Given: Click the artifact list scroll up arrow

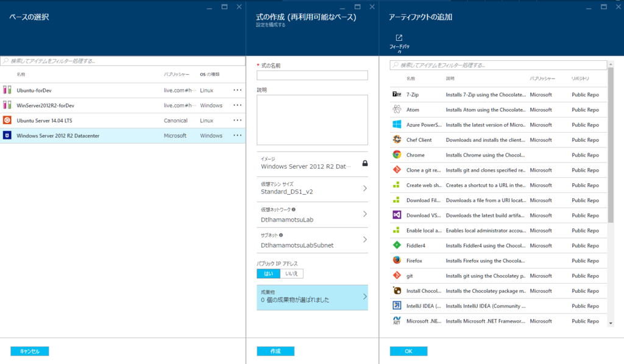Looking at the screenshot, I should [611, 64].
